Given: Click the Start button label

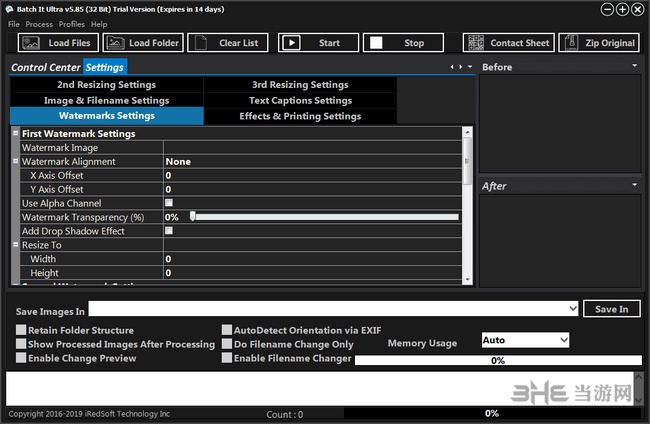Looking at the screenshot, I should (329, 43).
